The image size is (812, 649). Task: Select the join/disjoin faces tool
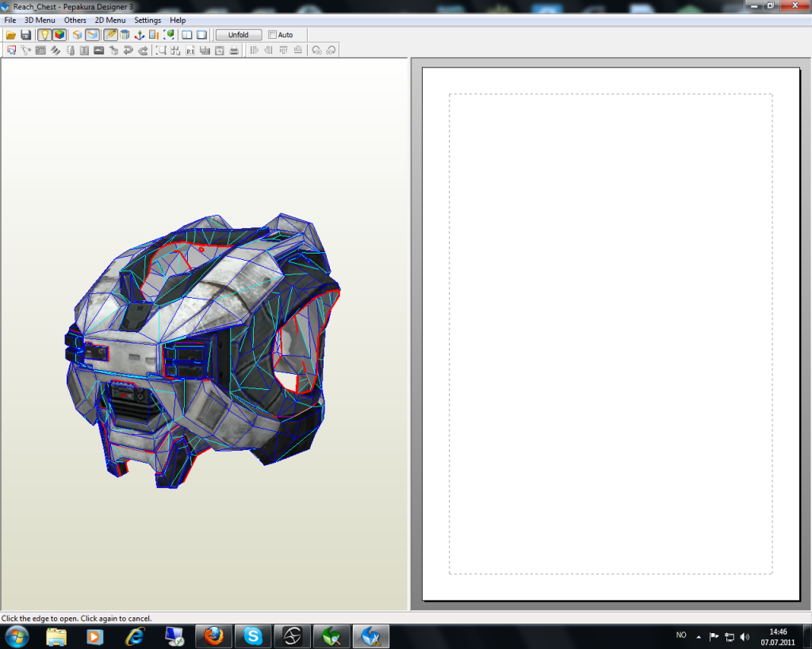26,50
